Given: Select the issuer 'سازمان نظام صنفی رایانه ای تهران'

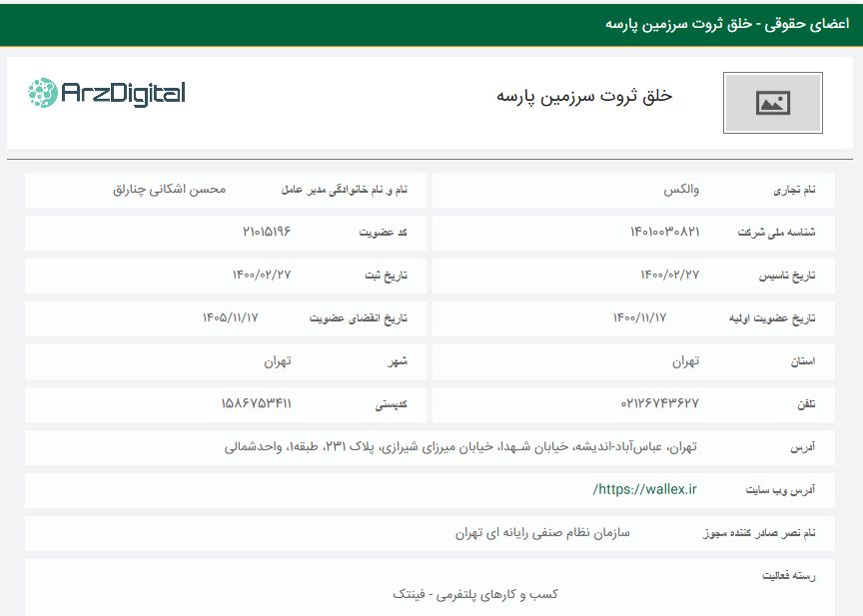Looking at the screenshot, I should click(x=542, y=533).
